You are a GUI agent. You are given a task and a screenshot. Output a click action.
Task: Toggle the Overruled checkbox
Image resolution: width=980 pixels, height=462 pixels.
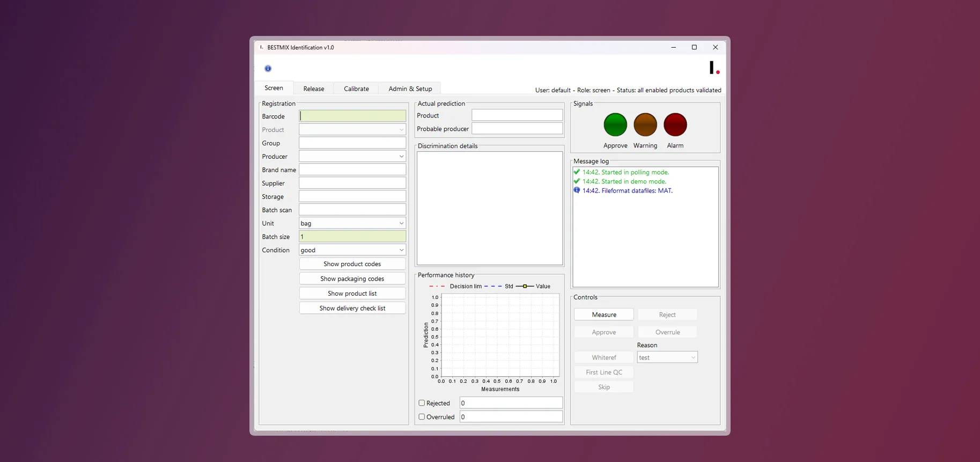click(x=422, y=416)
